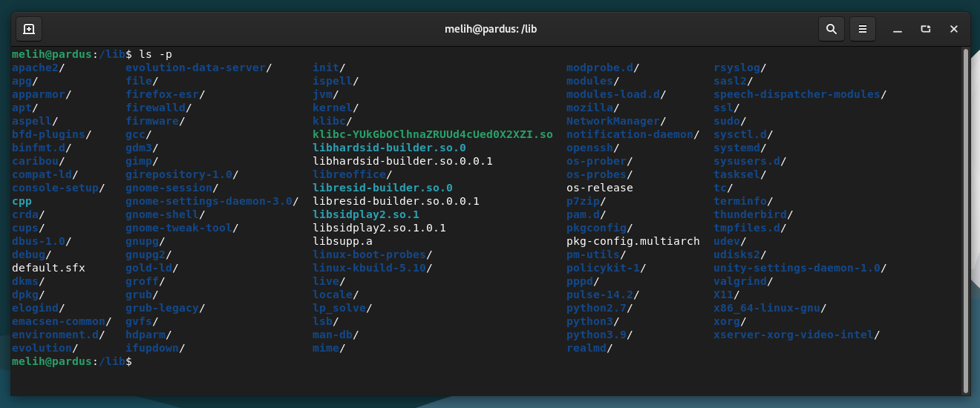
Task: Click the 'man-db/' entry
Action: pos(336,335)
